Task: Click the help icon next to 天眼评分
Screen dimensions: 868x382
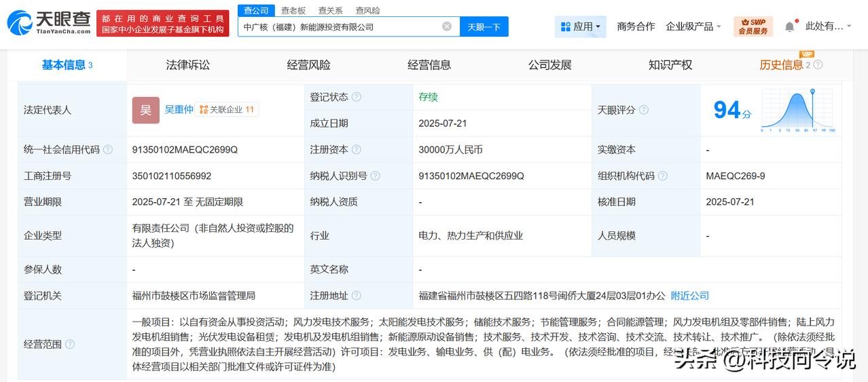Action: [x=644, y=110]
